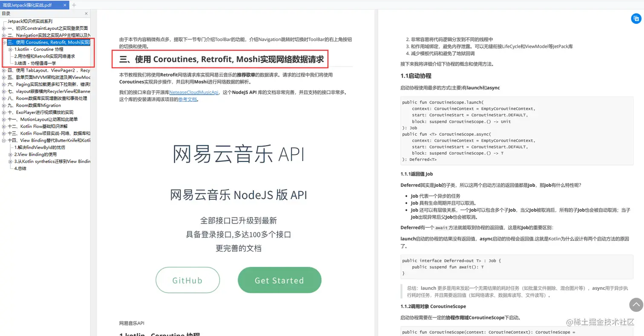Open outline item 4.总结
This screenshot has height=336, width=644.
(20, 168)
